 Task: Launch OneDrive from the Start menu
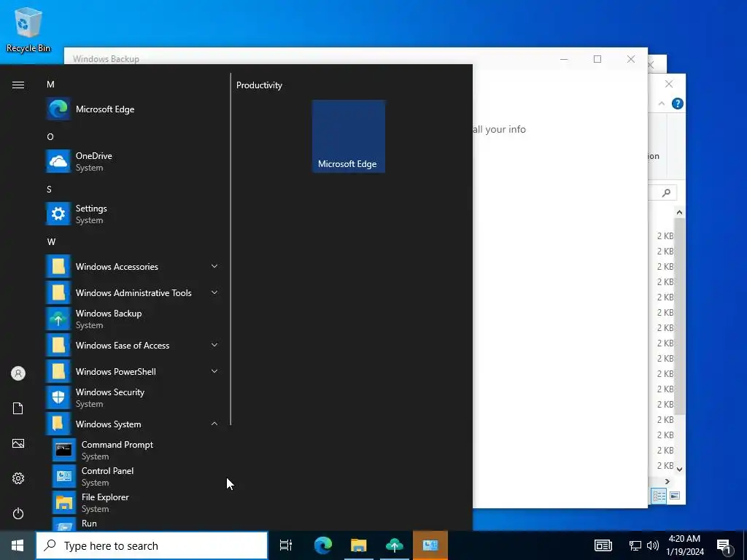[133, 161]
